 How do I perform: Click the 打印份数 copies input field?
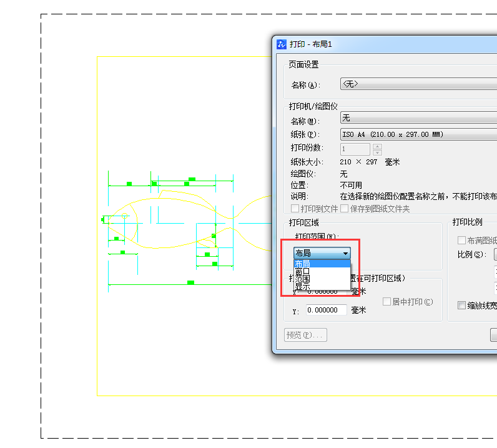355,149
